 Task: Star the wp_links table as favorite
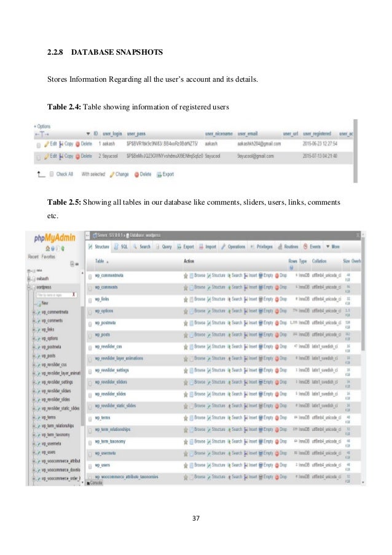coord(186,299)
